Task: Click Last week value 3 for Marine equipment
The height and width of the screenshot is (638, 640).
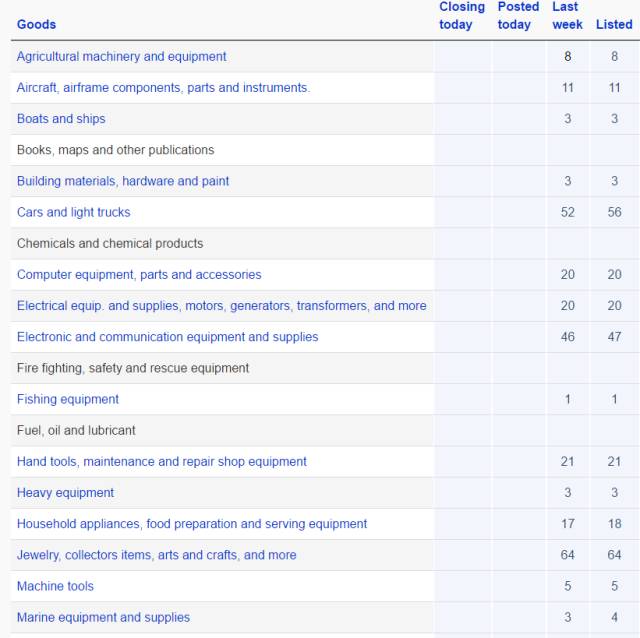Action: point(567,618)
